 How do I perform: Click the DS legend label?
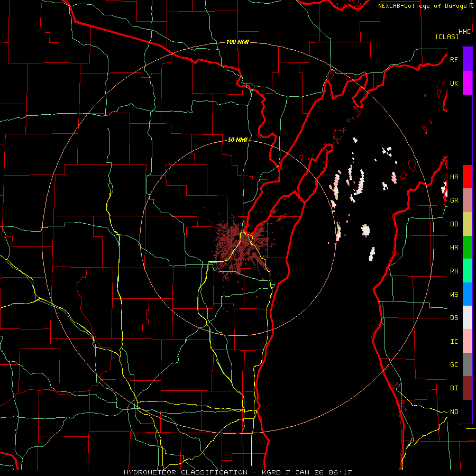[x=454, y=318]
